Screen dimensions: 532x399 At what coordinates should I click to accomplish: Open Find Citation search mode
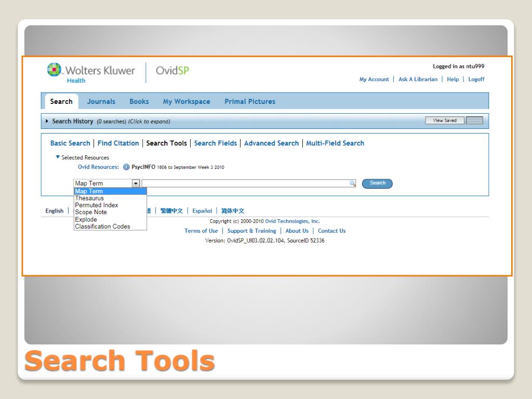point(118,143)
